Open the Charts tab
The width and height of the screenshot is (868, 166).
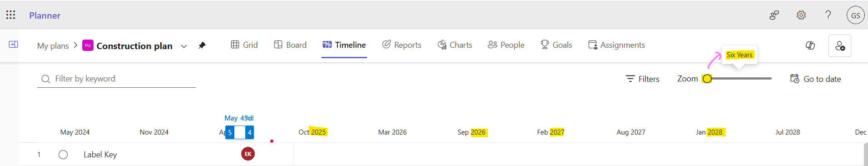click(x=455, y=45)
